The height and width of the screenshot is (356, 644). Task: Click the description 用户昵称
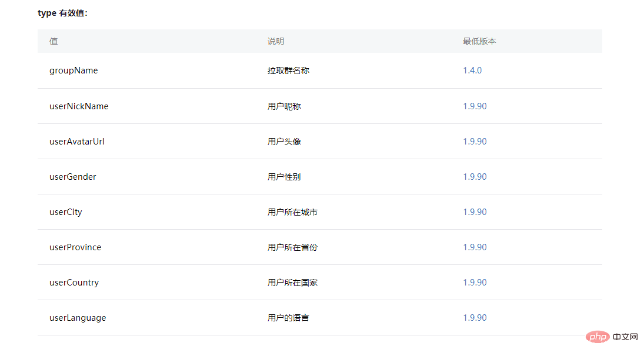(x=284, y=106)
